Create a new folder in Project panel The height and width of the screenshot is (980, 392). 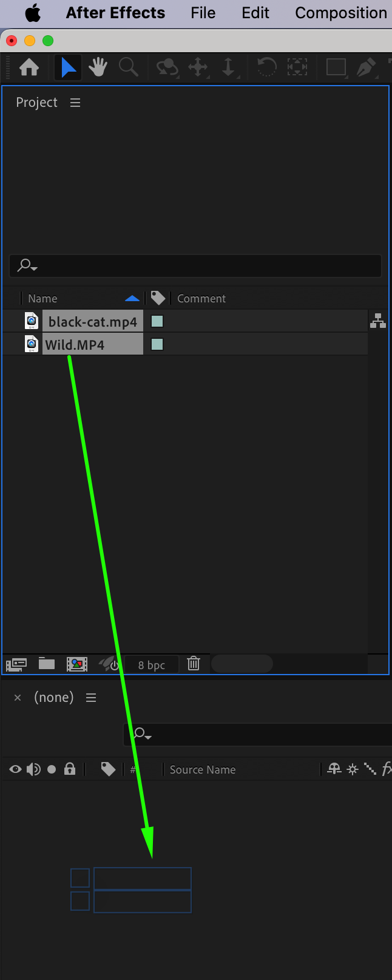click(47, 663)
